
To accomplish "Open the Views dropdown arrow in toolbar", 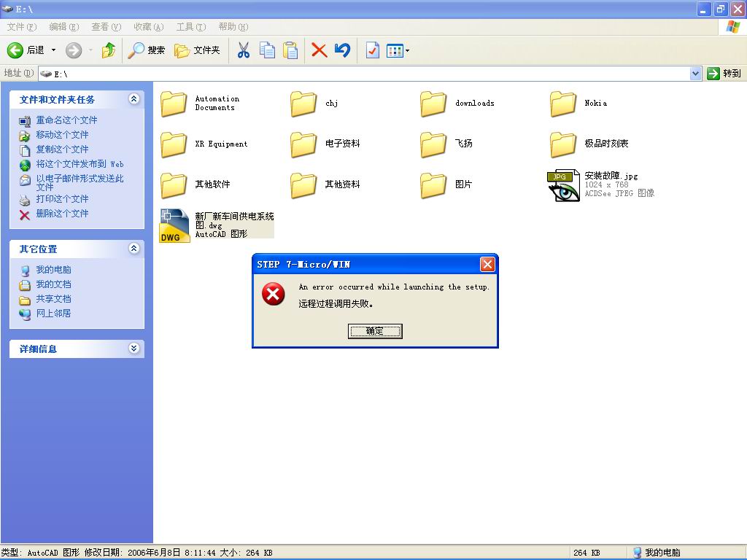I will pos(407,51).
